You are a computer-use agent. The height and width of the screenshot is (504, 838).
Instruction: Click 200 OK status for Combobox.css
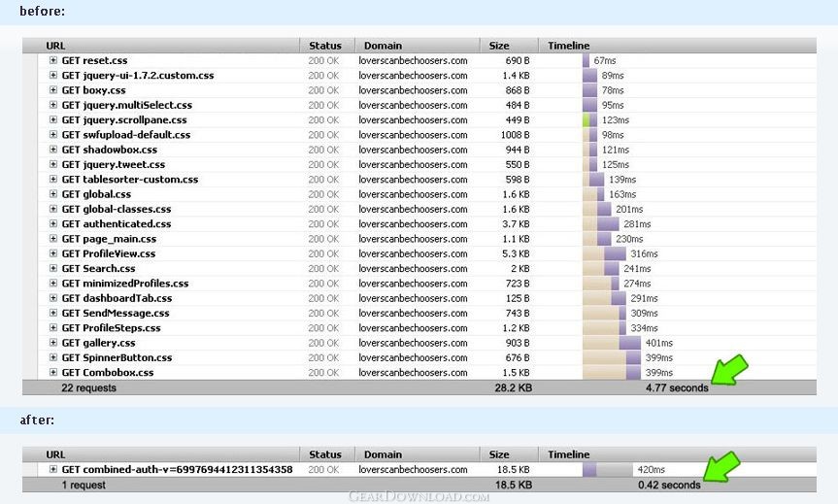tap(323, 373)
